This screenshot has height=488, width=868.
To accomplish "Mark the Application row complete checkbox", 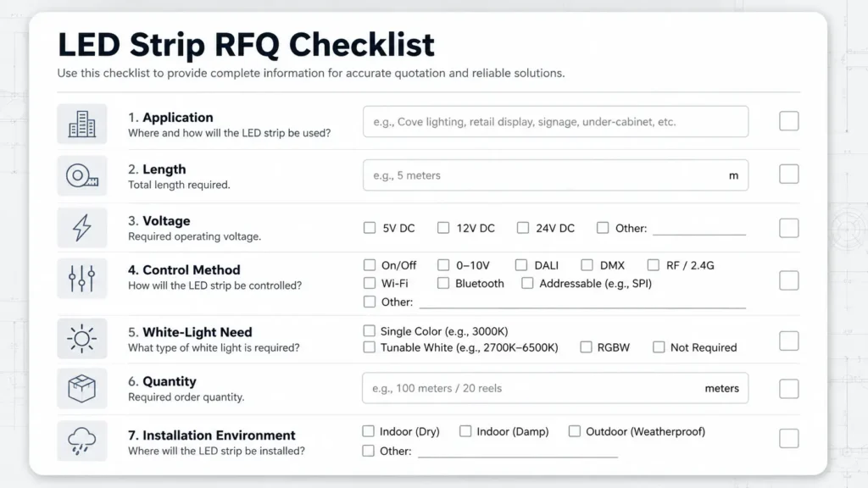I will pyautogui.click(x=789, y=121).
